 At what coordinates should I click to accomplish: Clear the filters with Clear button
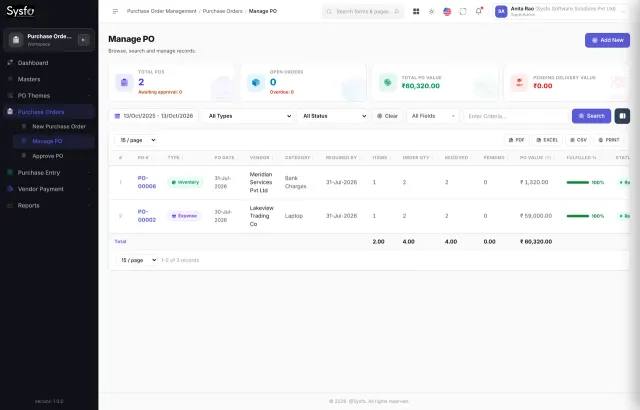coord(387,116)
